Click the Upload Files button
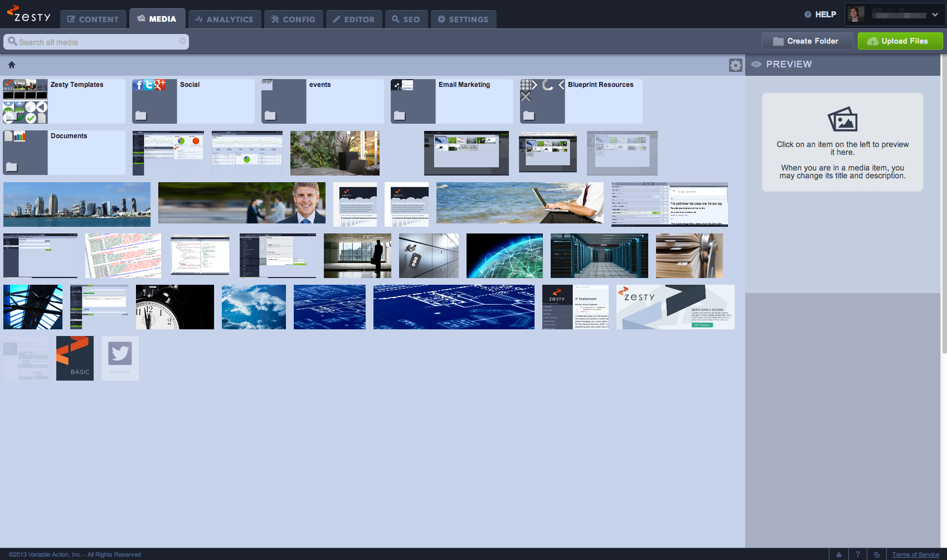Viewport: 947px width, 560px height. click(900, 41)
